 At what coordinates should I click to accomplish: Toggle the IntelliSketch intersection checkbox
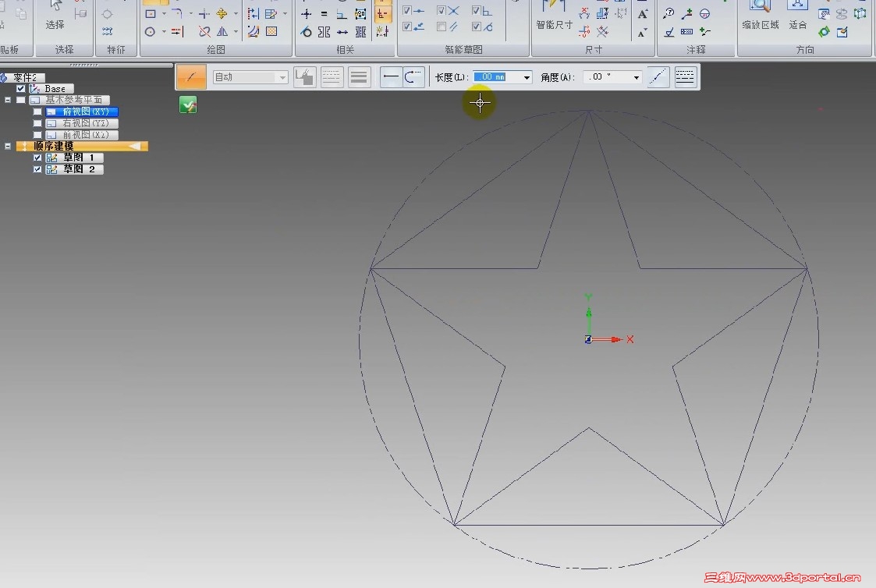442,10
